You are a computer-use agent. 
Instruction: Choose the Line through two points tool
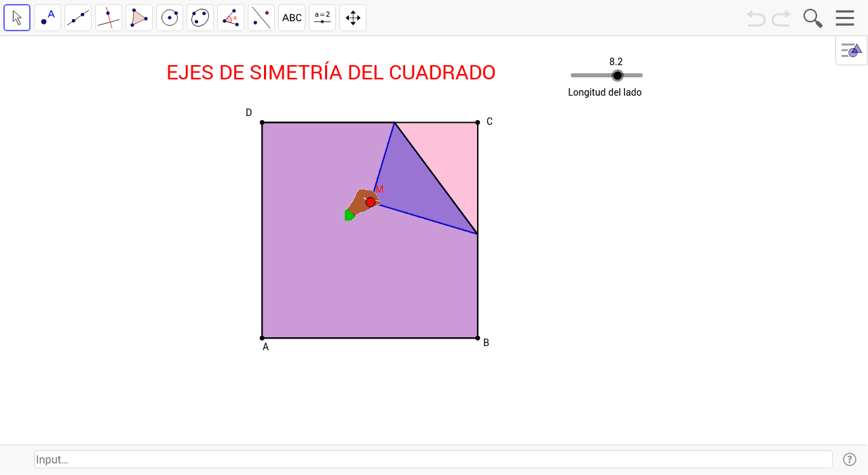78,18
